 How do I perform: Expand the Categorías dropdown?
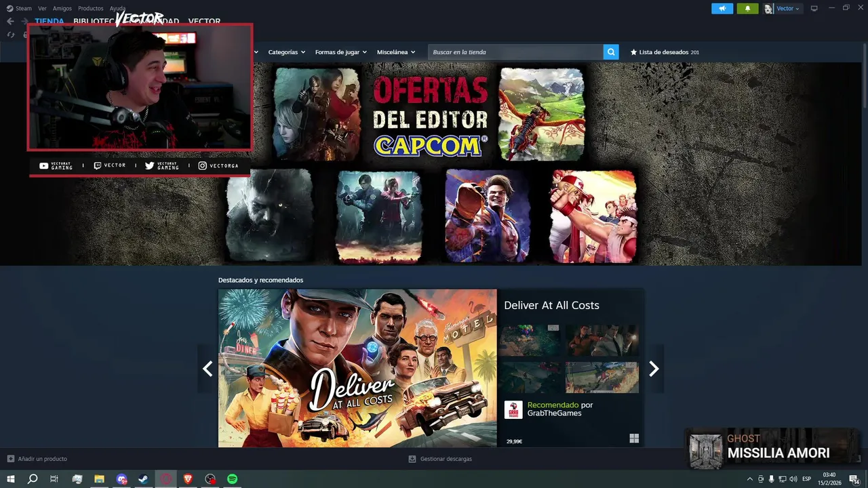click(x=286, y=52)
